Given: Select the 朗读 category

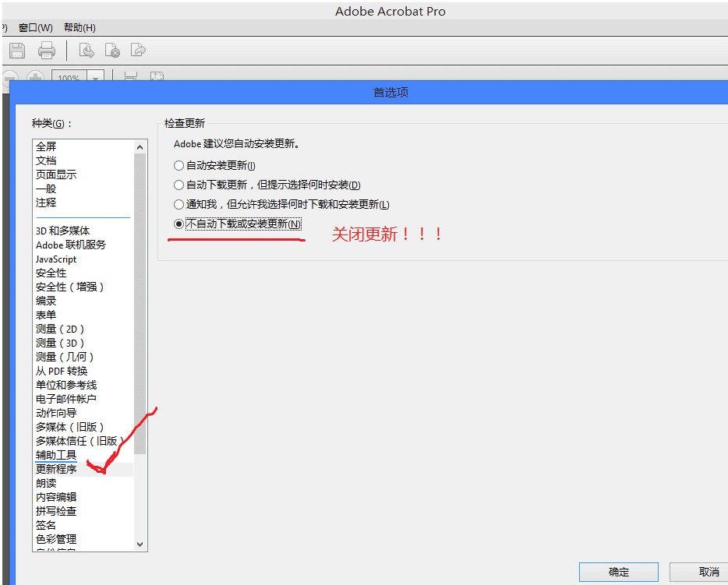Looking at the screenshot, I should point(46,483).
